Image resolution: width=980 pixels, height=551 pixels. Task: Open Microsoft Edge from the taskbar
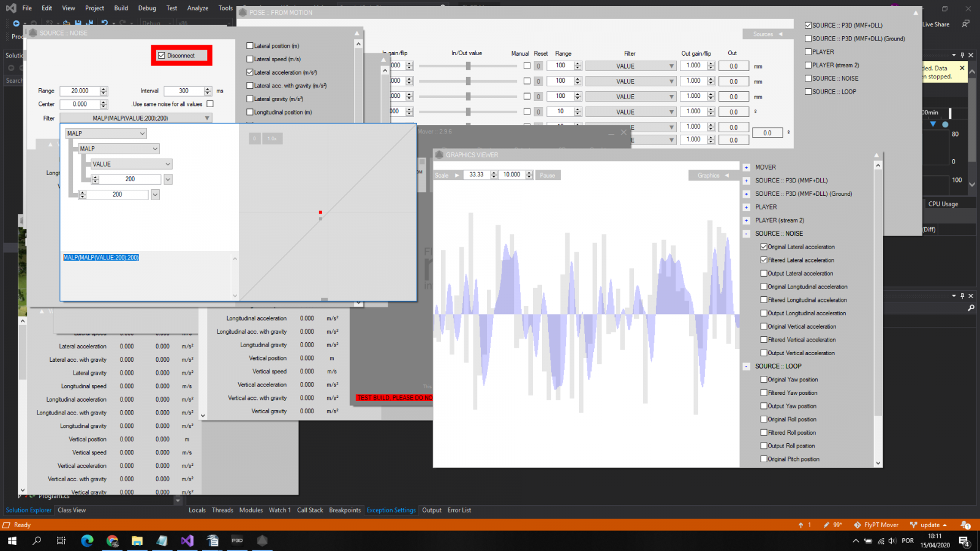tap(87, 541)
